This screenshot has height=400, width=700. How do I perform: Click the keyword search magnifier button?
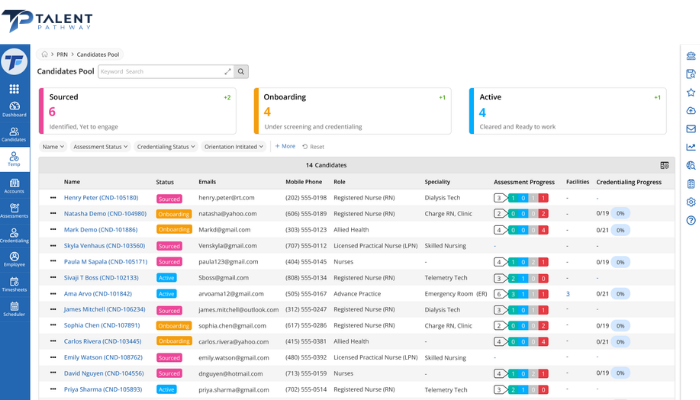(241, 71)
